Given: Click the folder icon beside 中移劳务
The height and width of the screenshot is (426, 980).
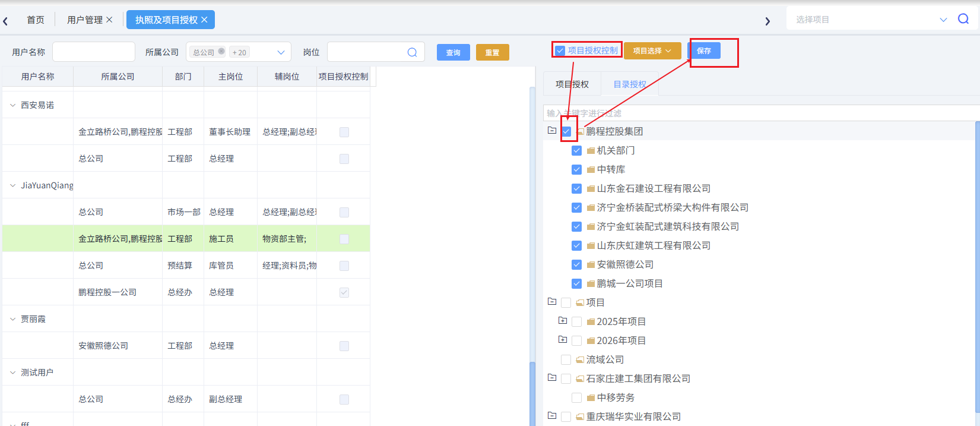Looking at the screenshot, I should tap(591, 398).
